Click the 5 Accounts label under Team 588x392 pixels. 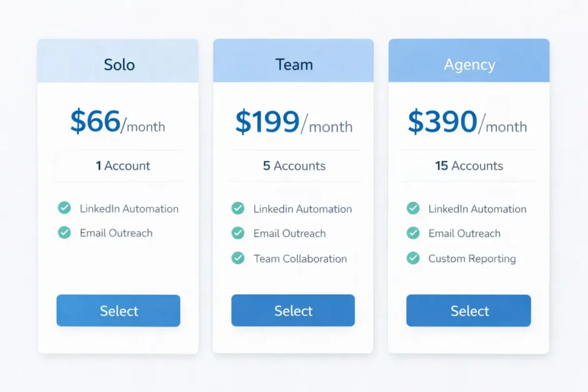click(x=293, y=166)
